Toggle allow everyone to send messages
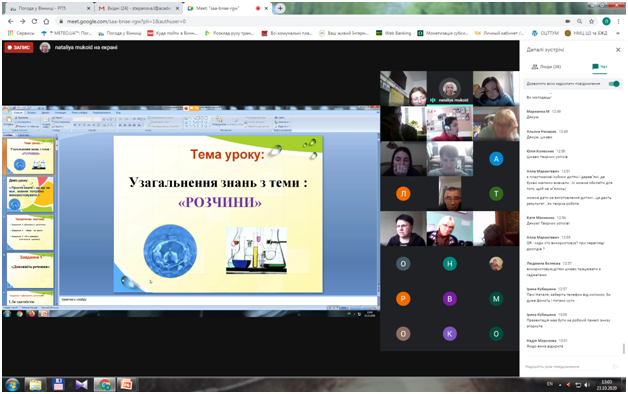The width and height of the screenshot is (628, 394). 614,84
